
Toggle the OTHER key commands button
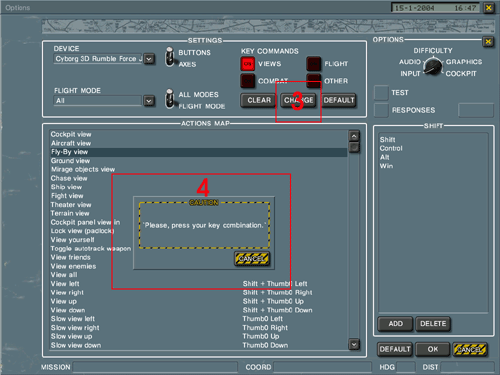click(313, 81)
